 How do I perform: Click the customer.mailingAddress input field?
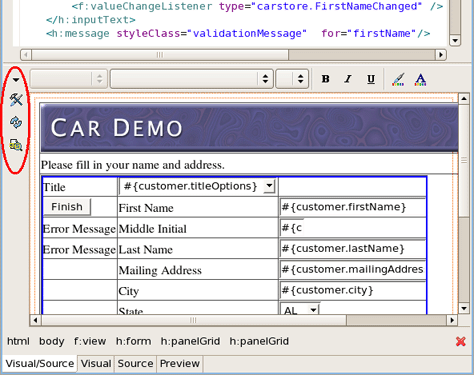coord(353,269)
